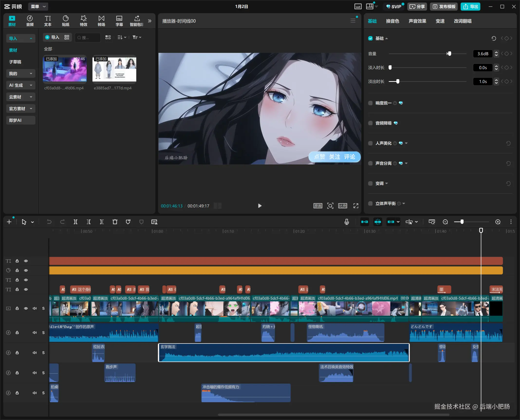Viewport: 520px width, 420px height.
Task: Enable the 音频降噪 checkbox
Action: 370,123
